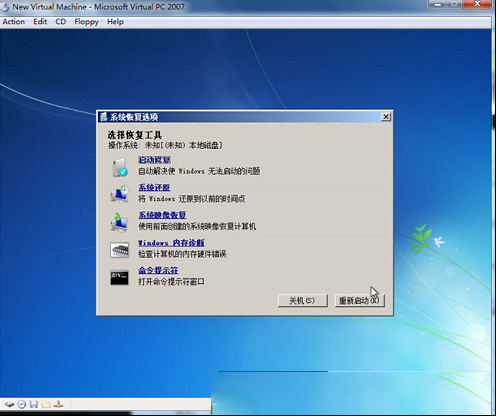Click the Virtual PC title bar icon
The width and height of the screenshot is (496, 416).
tap(5, 7)
